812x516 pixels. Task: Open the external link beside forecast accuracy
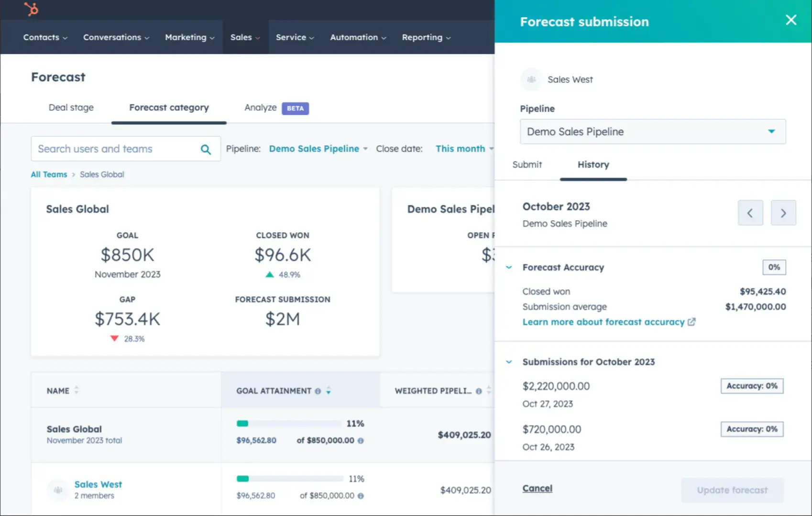pyautogui.click(x=692, y=322)
